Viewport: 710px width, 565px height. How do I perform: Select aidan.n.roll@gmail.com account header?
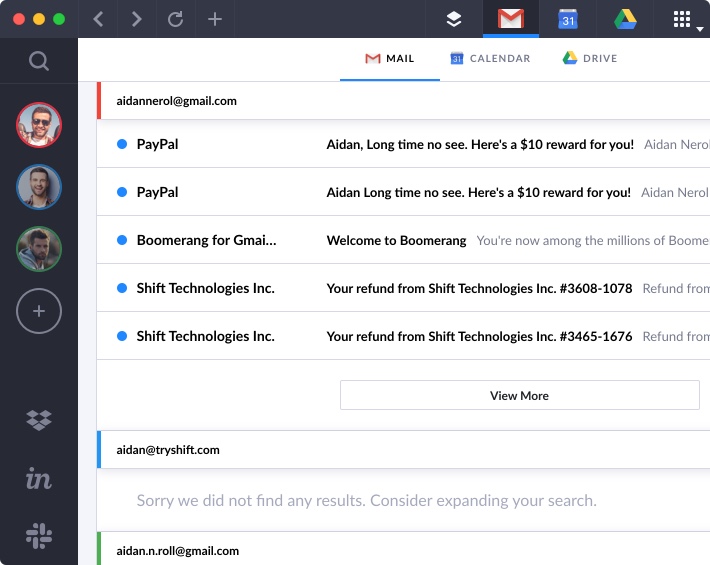click(x=403, y=550)
